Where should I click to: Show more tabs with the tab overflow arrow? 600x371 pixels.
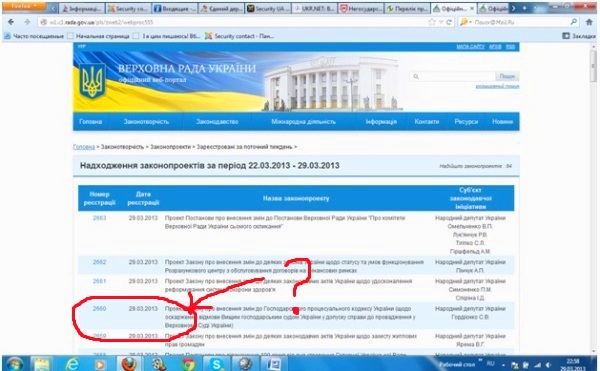point(514,8)
